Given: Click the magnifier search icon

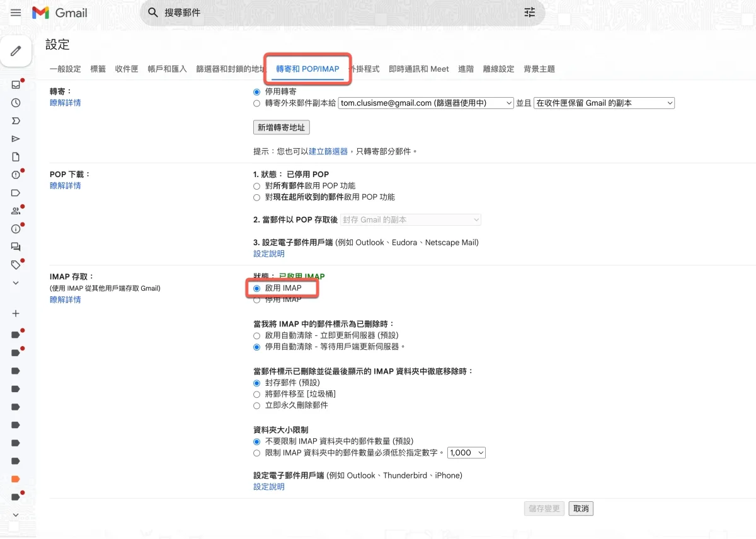Looking at the screenshot, I should (152, 13).
